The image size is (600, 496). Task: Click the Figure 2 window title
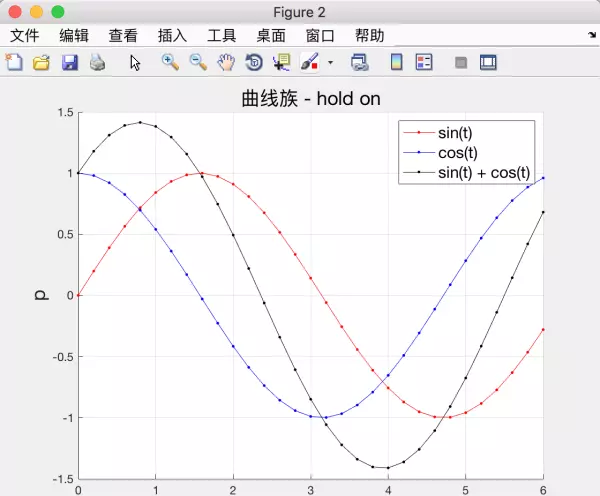(x=299, y=12)
